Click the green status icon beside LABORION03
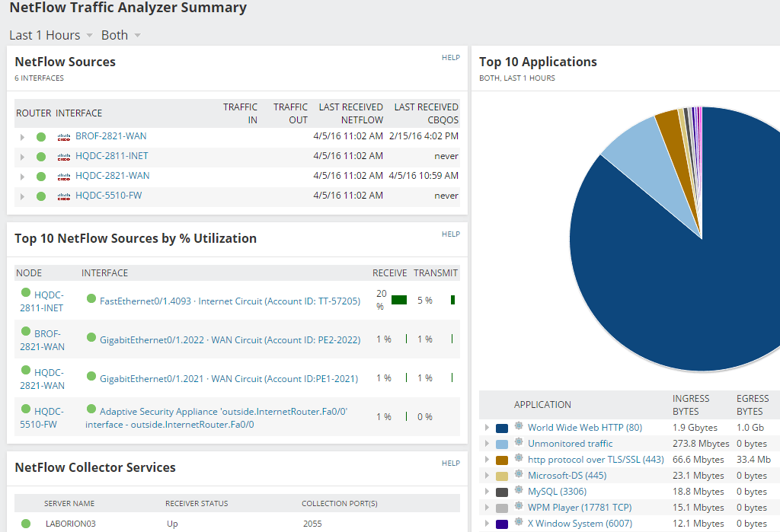This screenshot has height=532, width=780. (x=27, y=523)
